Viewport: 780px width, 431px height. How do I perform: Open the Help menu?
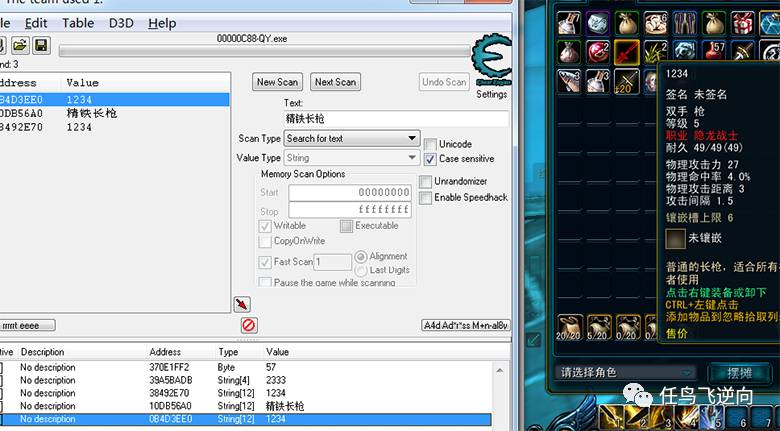[x=162, y=23]
